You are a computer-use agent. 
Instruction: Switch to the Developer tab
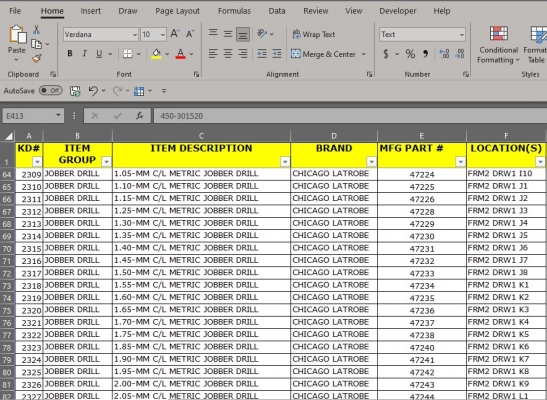tap(398, 11)
